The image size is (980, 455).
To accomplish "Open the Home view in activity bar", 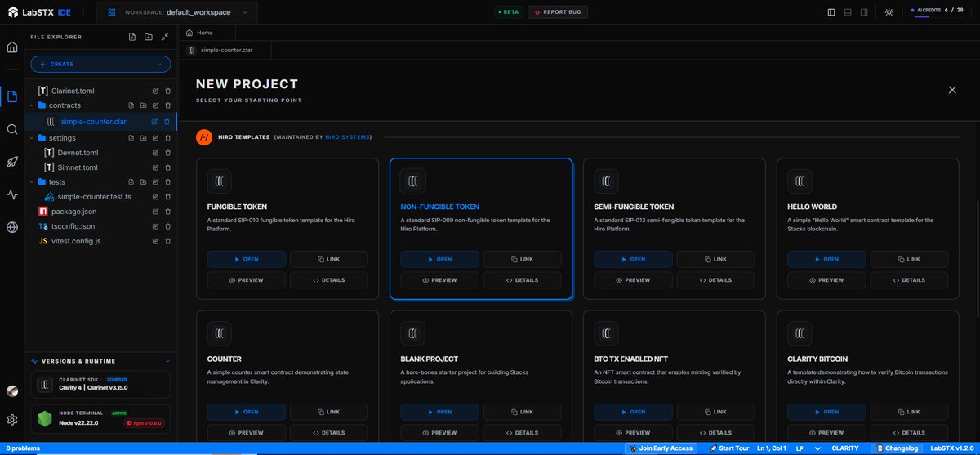I will [11, 47].
